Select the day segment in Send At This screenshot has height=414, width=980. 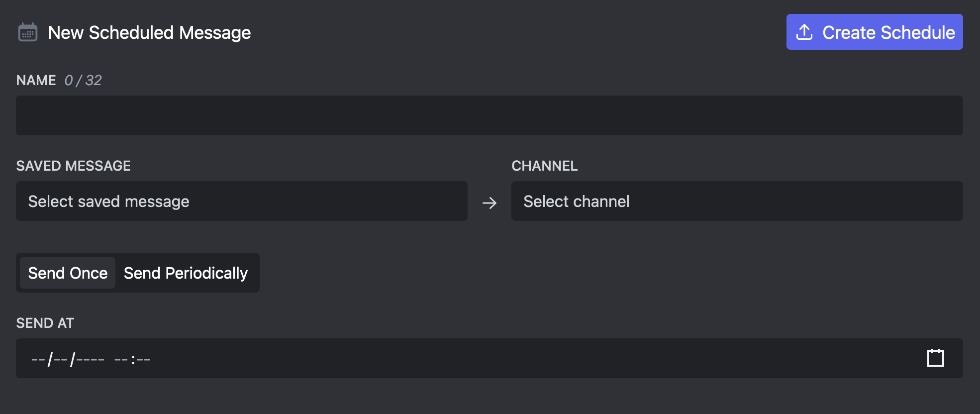click(x=60, y=359)
